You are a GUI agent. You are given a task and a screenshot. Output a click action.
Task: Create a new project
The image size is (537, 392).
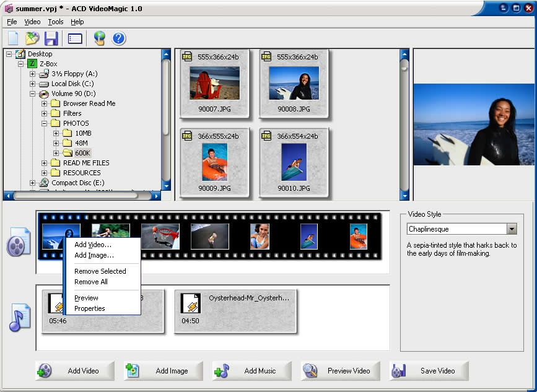(12, 38)
